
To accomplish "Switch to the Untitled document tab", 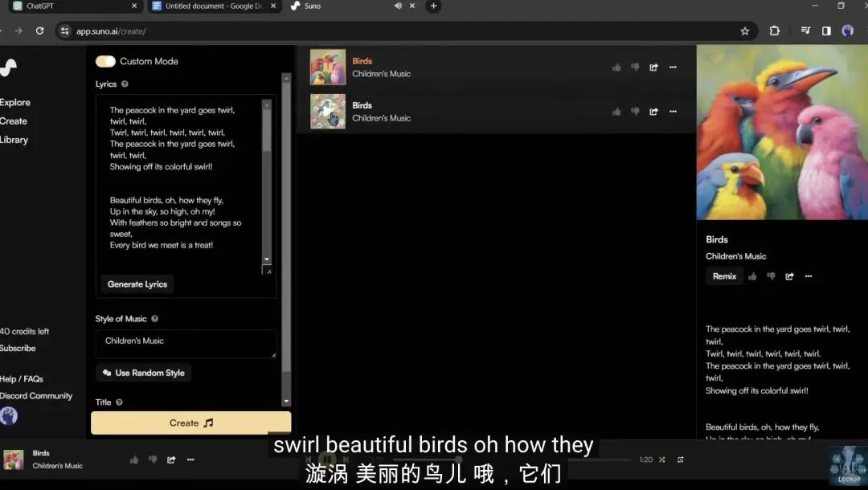I will point(215,6).
